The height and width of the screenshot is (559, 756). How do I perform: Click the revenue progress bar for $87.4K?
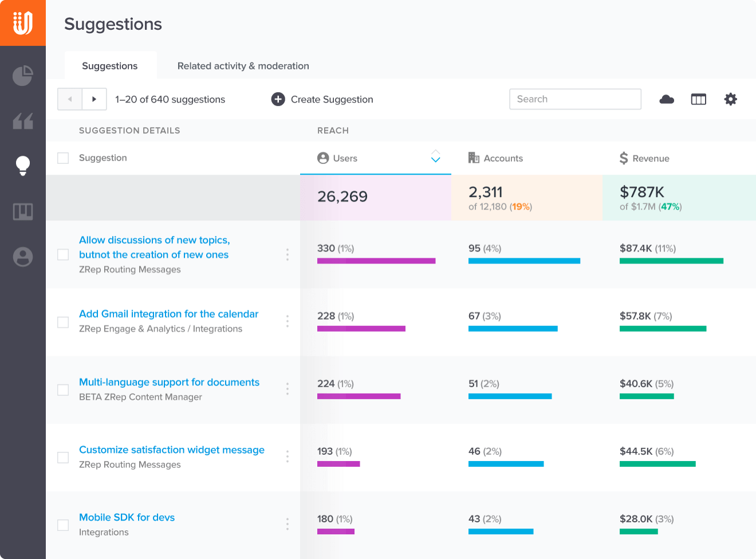[671, 261]
